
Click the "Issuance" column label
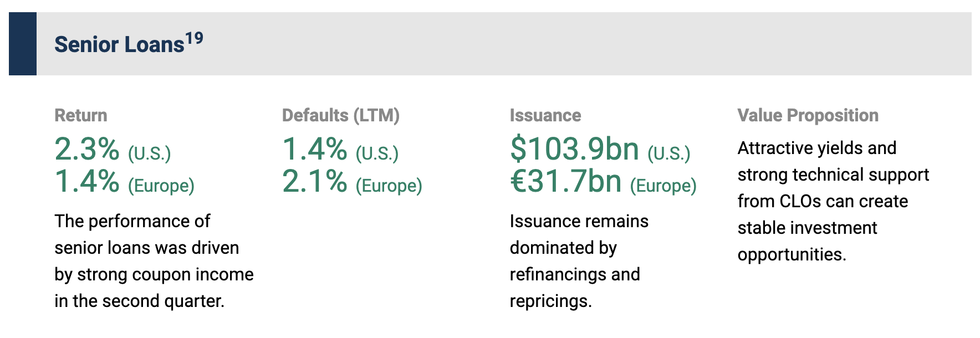[545, 115]
